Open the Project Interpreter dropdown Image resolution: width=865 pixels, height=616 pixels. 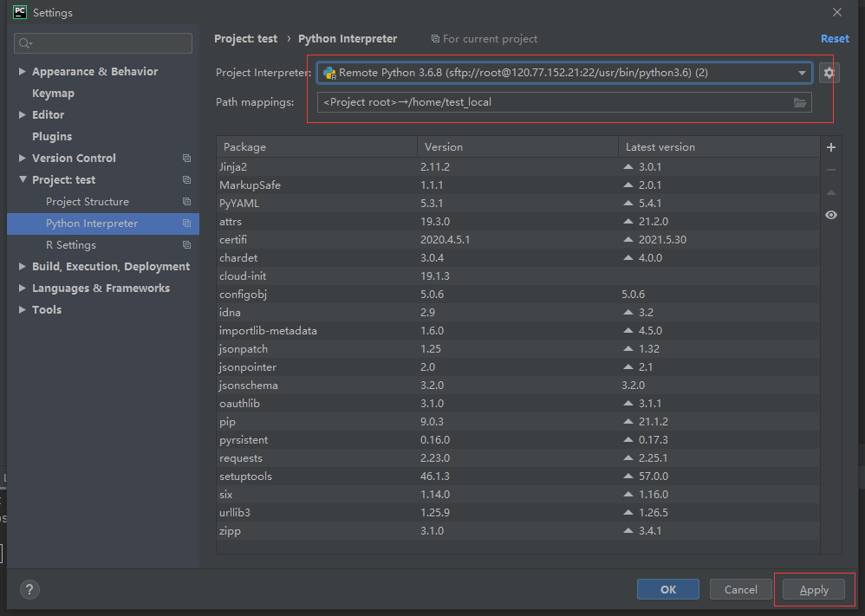click(x=802, y=73)
